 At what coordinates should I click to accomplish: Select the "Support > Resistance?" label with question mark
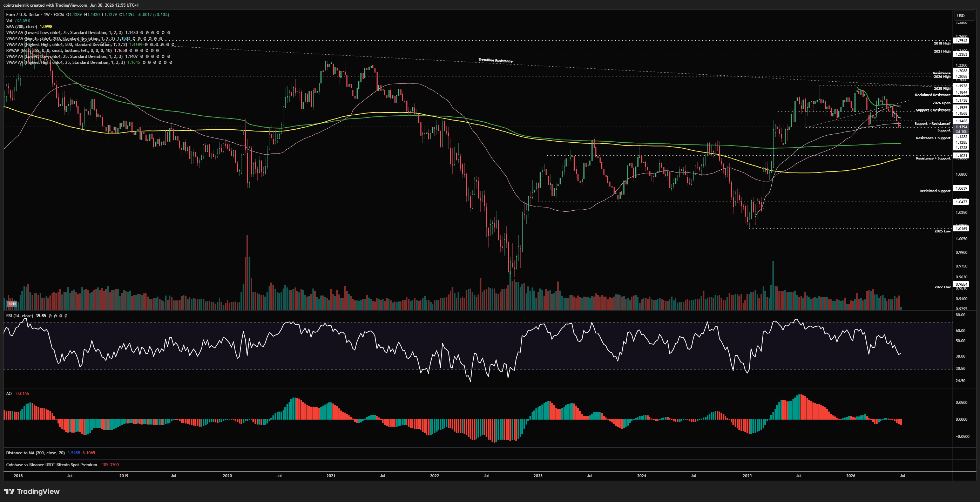932,124
